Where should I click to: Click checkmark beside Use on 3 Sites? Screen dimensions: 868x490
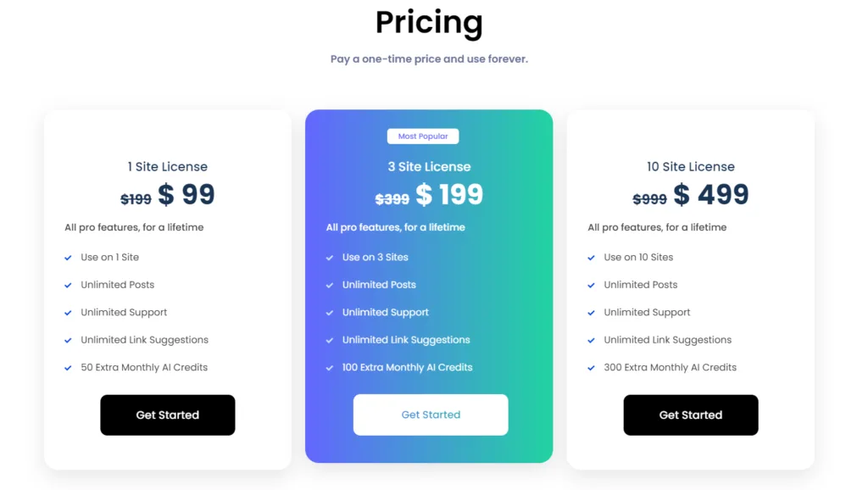pyautogui.click(x=330, y=258)
